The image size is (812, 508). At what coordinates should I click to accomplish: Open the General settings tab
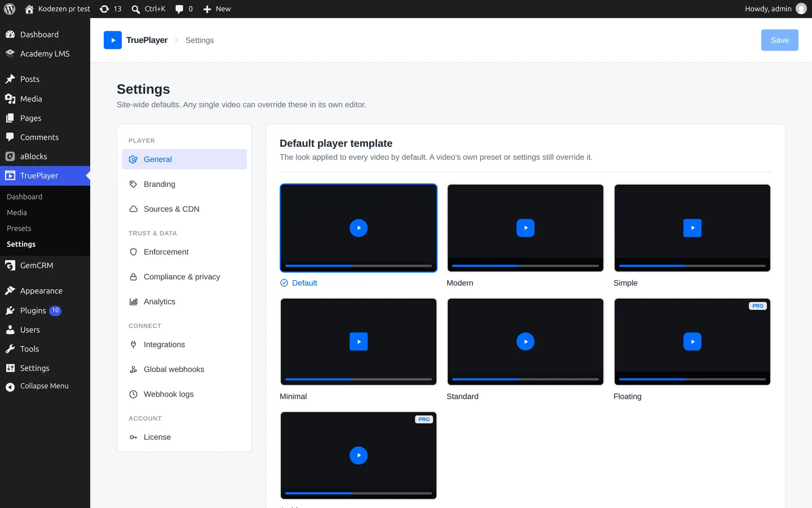pyautogui.click(x=184, y=159)
